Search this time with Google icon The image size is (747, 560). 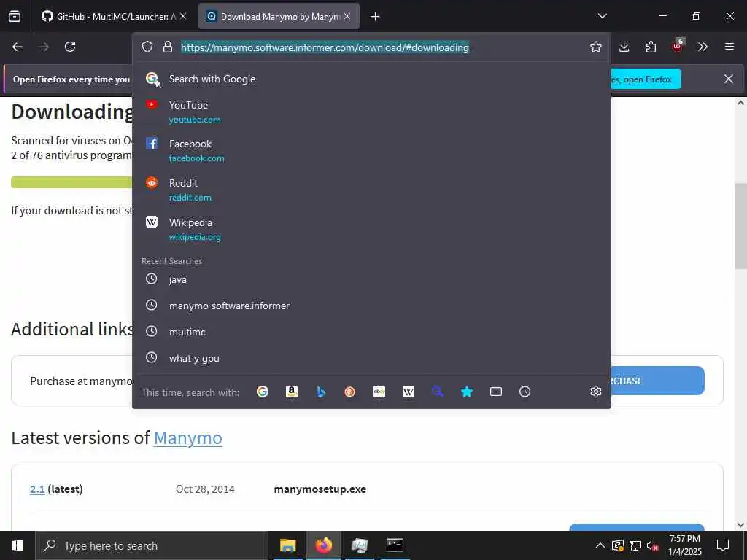(263, 392)
